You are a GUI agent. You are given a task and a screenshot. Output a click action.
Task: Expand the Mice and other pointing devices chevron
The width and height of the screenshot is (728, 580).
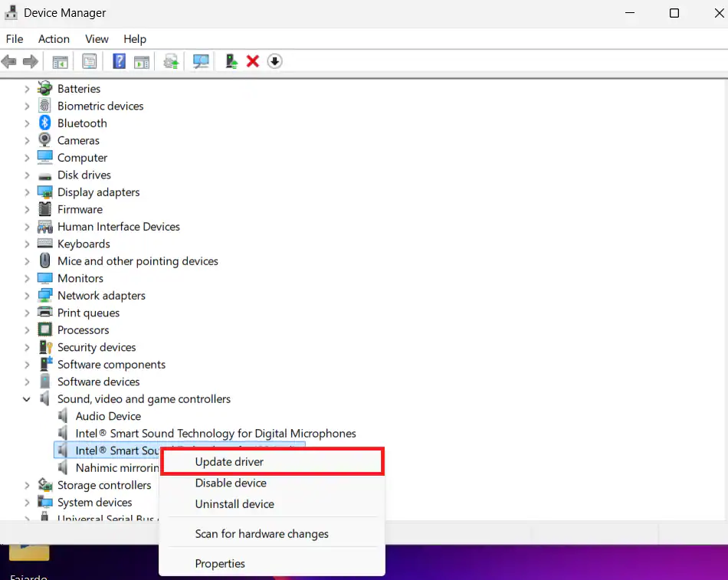(x=27, y=261)
